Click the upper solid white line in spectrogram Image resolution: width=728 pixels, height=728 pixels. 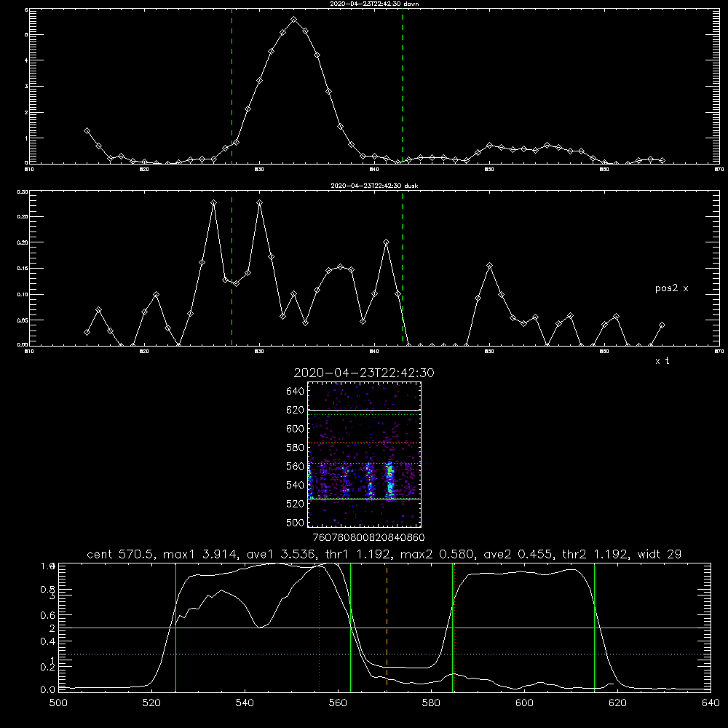pos(365,411)
